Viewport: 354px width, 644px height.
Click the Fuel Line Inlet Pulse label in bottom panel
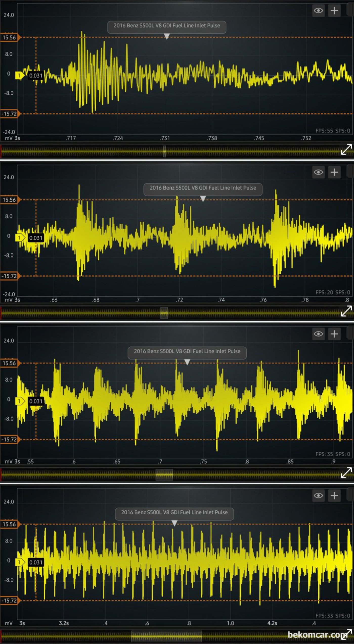[x=174, y=512]
